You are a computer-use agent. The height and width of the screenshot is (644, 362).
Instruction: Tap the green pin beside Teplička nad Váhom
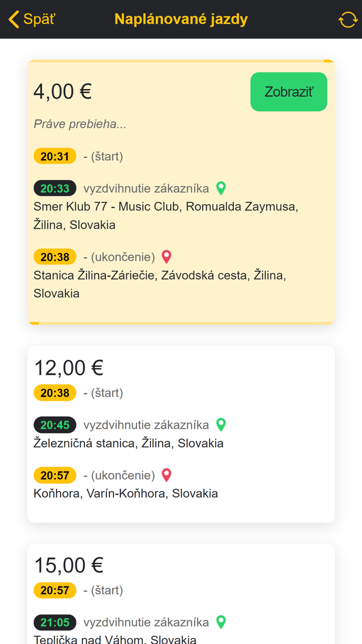pyautogui.click(x=221, y=622)
